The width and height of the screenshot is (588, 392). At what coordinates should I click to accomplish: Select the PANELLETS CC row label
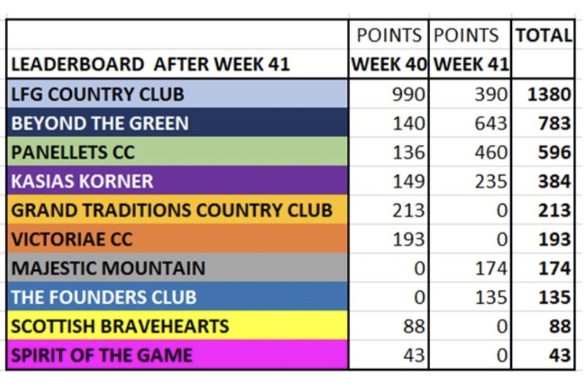tap(177, 152)
